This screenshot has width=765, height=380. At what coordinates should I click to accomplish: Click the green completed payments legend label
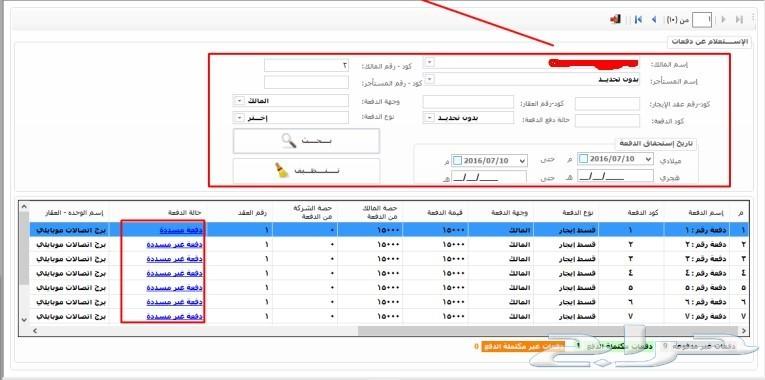[620, 346]
